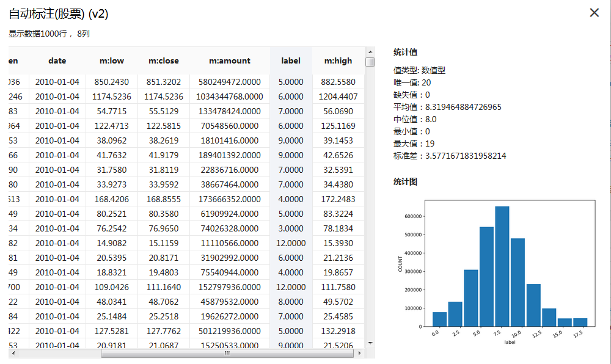Click the vertical scrollbar thumb
The image size is (611, 364).
(370, 62)
